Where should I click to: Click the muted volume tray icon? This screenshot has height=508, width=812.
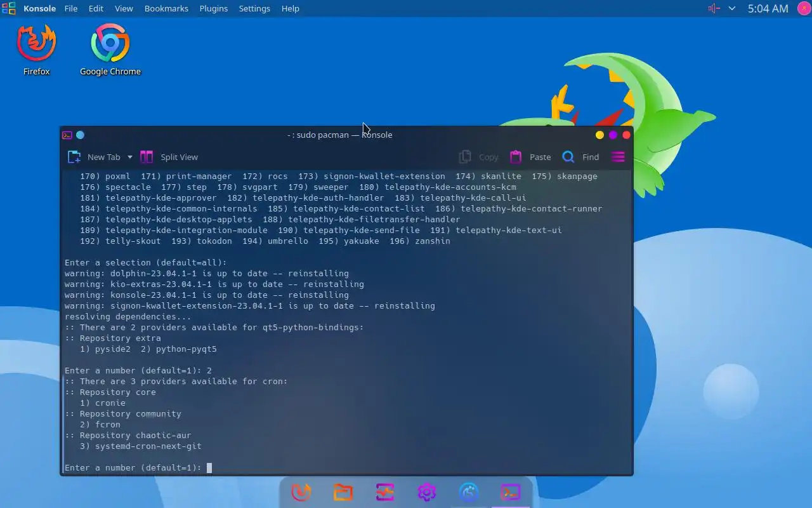click(x=714, y=8)
